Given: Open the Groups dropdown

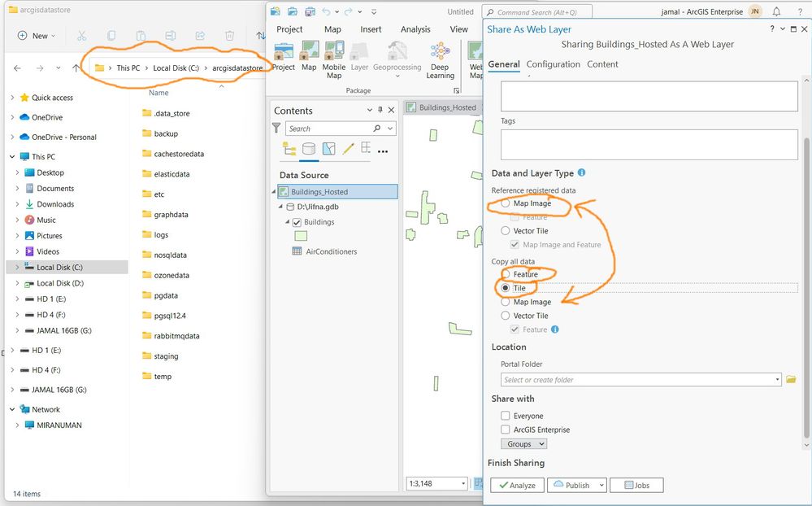Looking at the screenshot, I should tap(523, 444).
